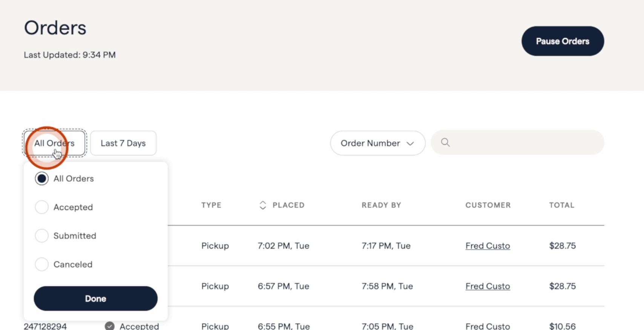Select the All Orders radio button
Viewport: 644px width, 330px height.
(x=42, y=179)
